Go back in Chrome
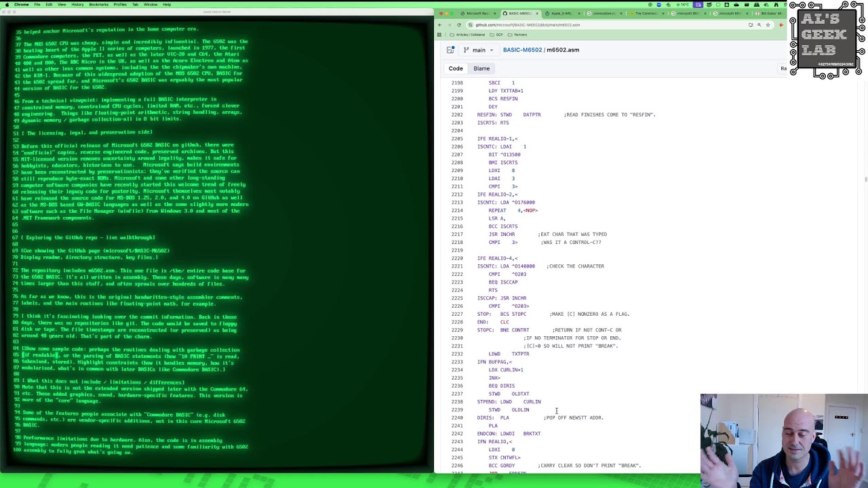The width and height of the screenshot is (868, 488). [x=439, y=25]
